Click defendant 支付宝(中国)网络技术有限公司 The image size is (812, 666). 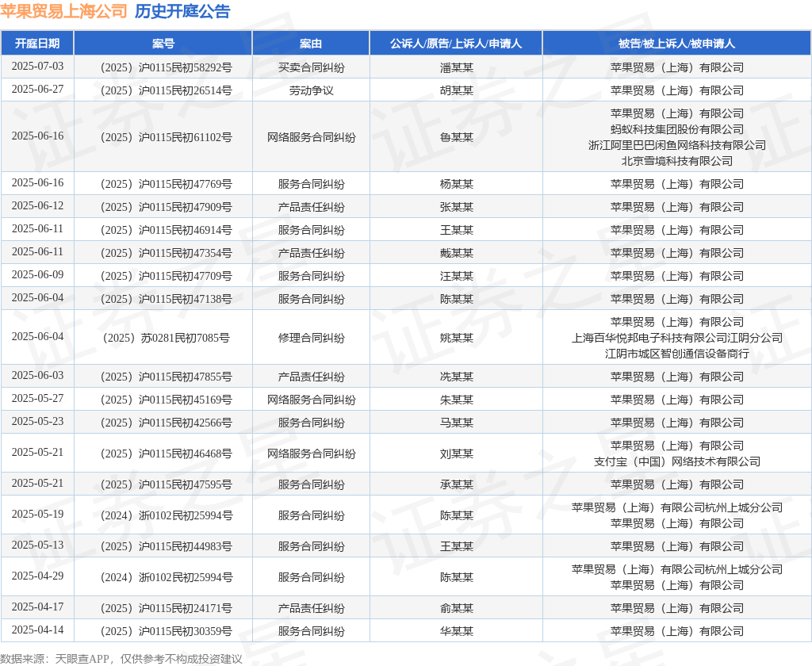677,461
